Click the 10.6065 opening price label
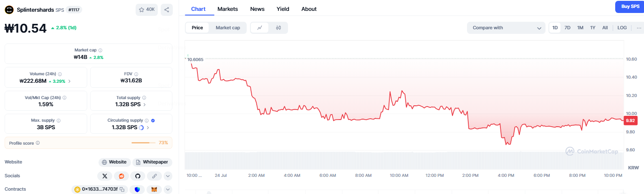644x194 pixels. [x=195, y=60]
